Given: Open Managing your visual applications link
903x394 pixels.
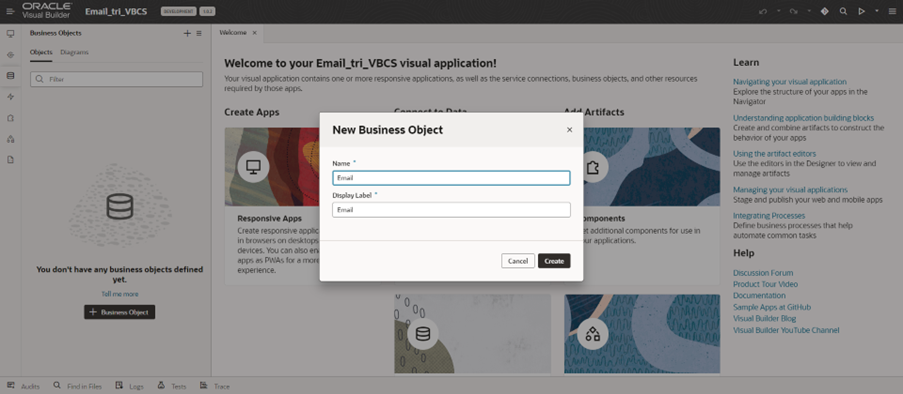Looking at the screenshot, I should [x=790, y=190].
